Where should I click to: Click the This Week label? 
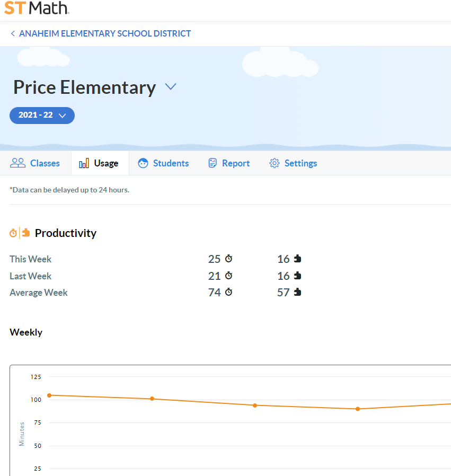pyautogui.click(x=31, y=259)
